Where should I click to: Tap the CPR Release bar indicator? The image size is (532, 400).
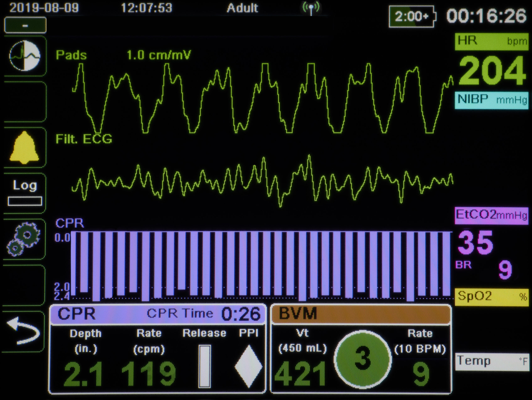coord(205,366)
